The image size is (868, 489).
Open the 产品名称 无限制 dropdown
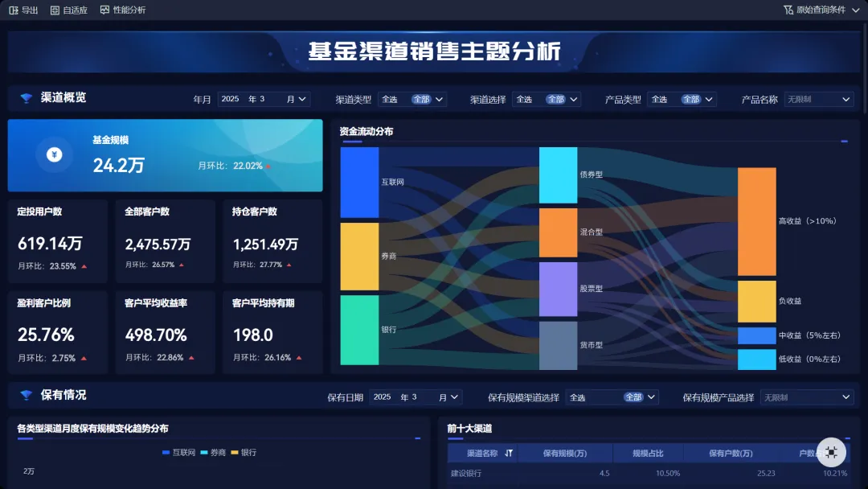[x=818, y=98]
